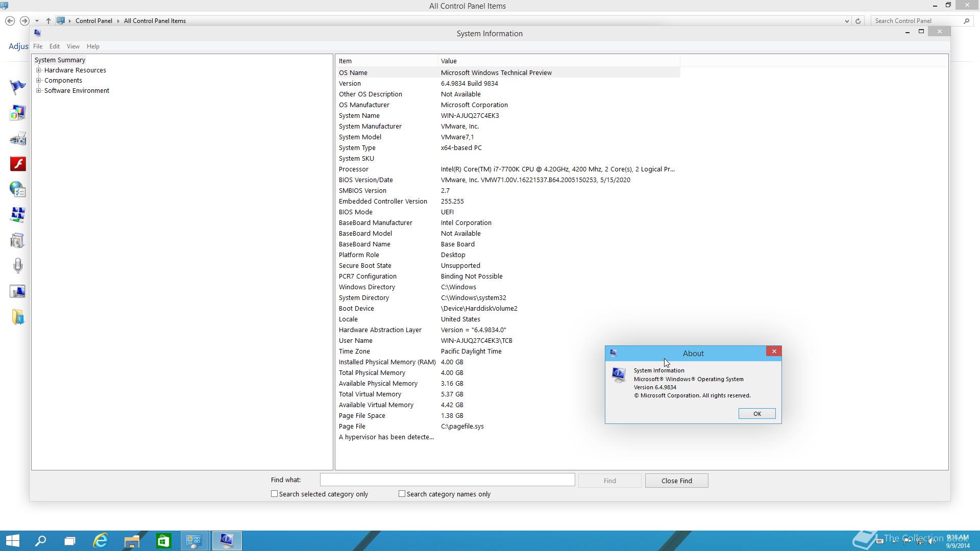Screen dimensions: 980x551
Task: Click the Close Find button
Action: 676,481
